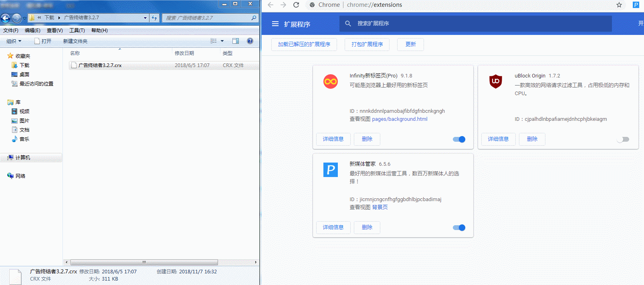644x285 pixels.
Task: Disable the Infinity新标签页 extension toggle
Action: point(459,139)
